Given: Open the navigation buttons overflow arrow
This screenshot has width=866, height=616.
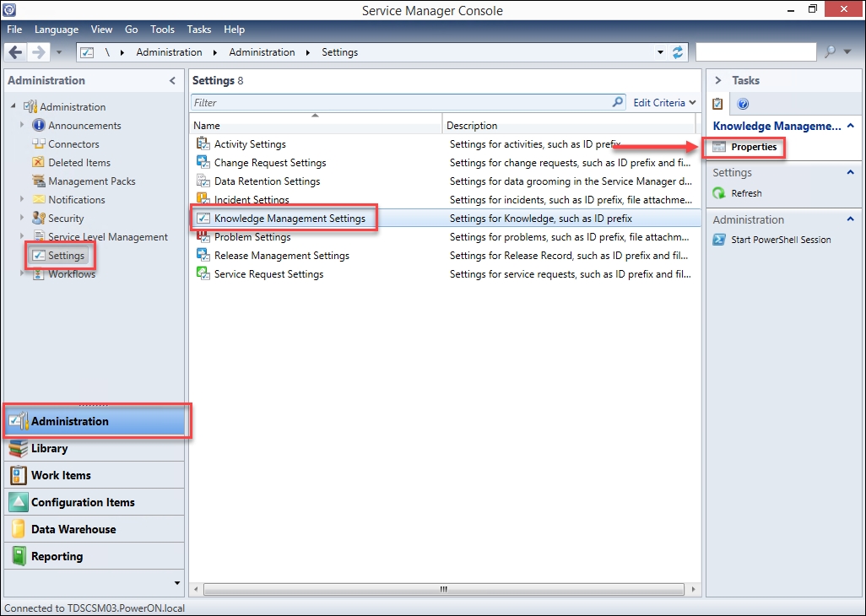Looking at the screenshot, I should [176, 583].
